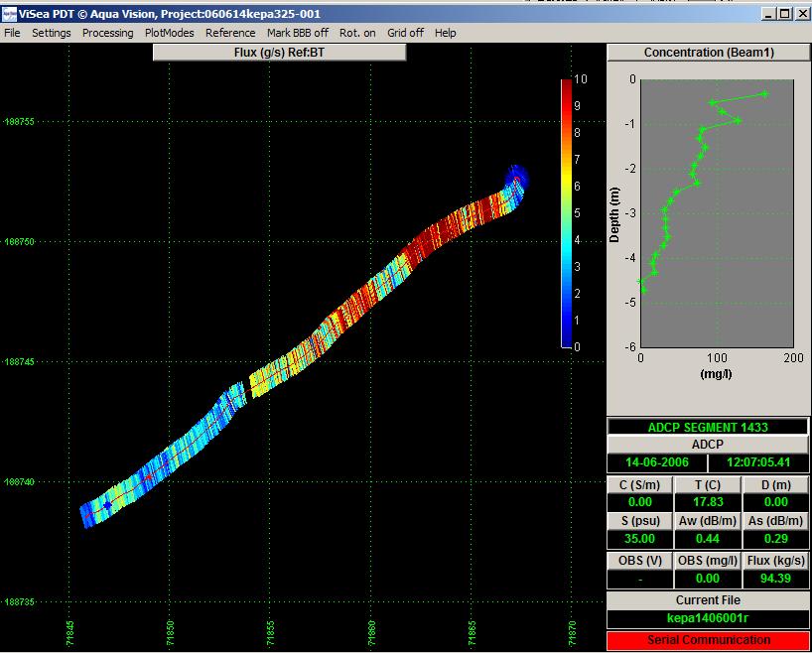Click the OBS (V) label

640,561
